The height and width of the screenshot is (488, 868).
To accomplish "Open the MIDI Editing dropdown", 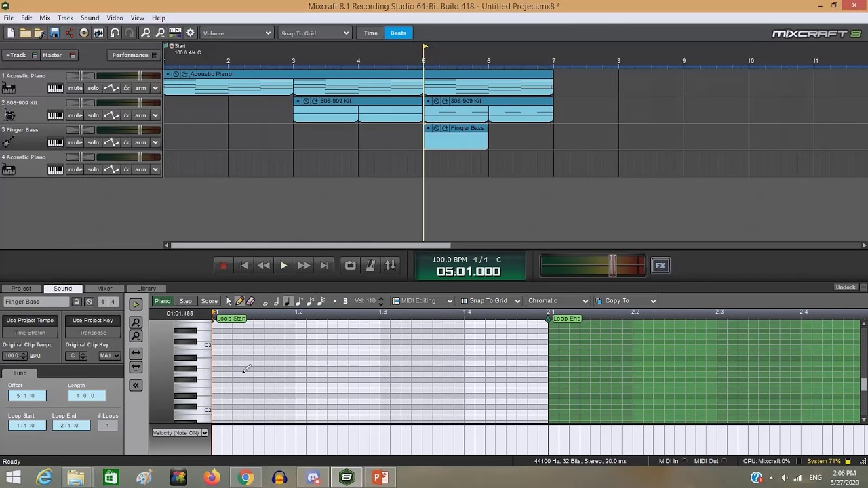I will click(422, 301).
